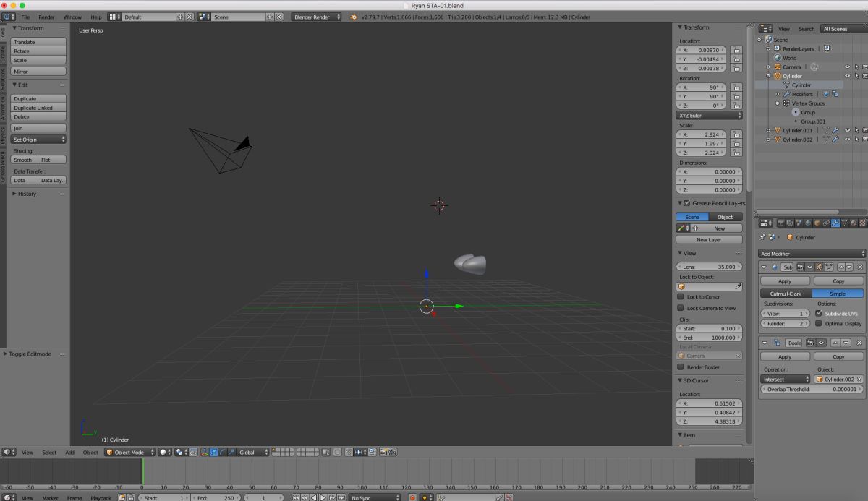The image size is (868, 501).
Task: Click the Overlap Threshold field
Action: pos(812,389)
